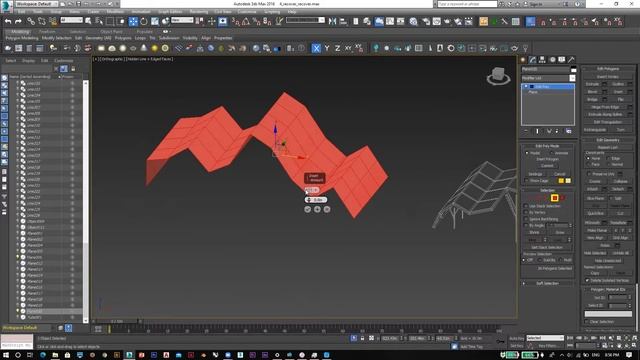Click the Redo arrow in main toolbar
This screenshot has height=360, width=640.
tap(18, 21)
